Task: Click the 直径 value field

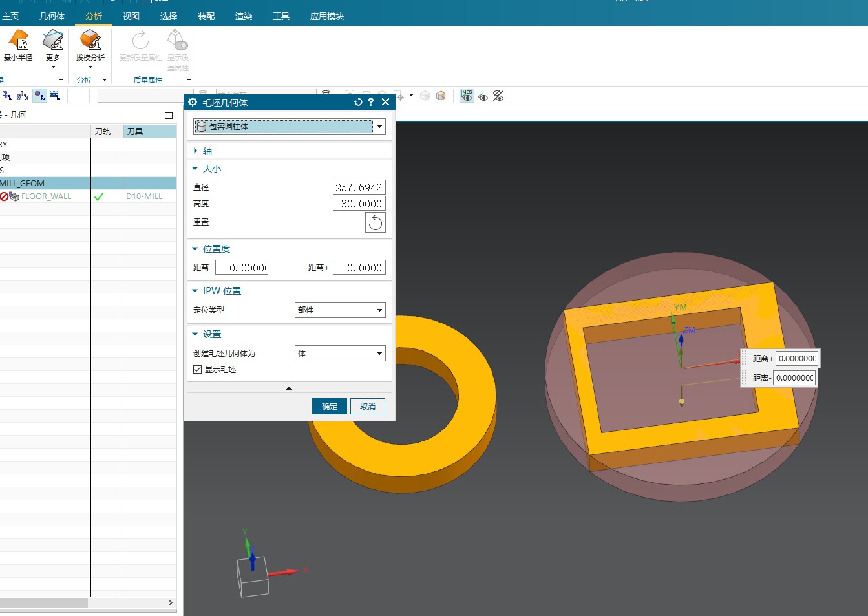Action: (359, 187)
